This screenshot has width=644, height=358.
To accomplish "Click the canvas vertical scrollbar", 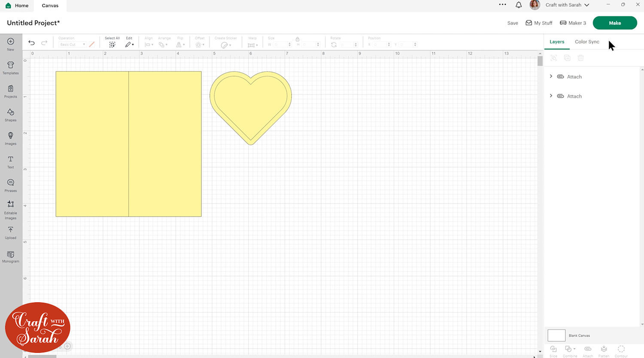I will (x=540, y=60).
